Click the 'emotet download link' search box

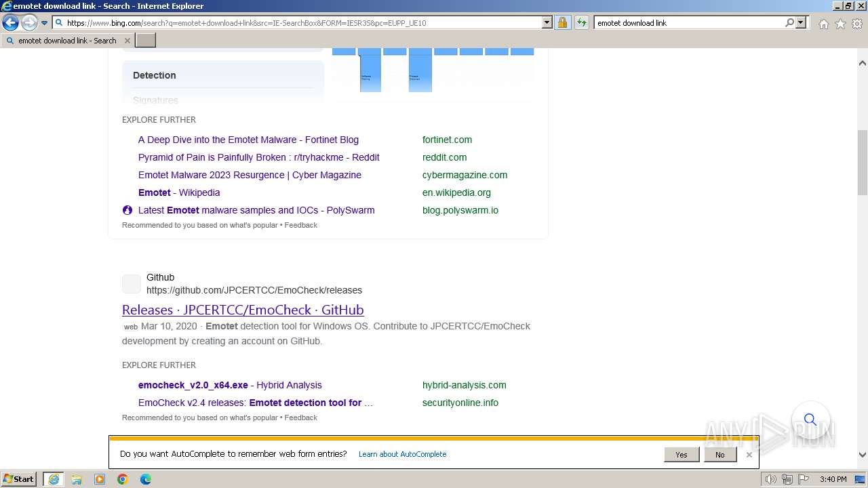click(x=688, y=22)
